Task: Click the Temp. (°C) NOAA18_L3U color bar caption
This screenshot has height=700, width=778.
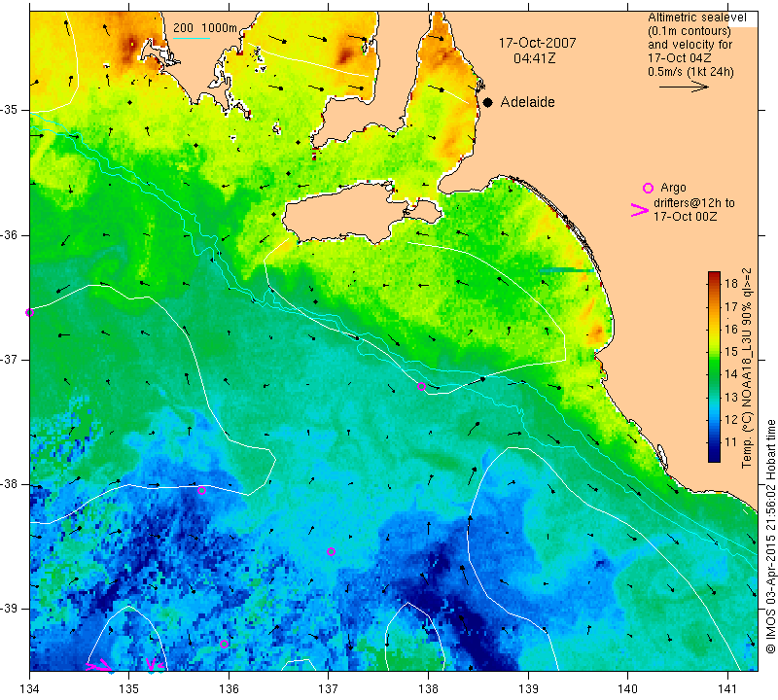Action: point(747,367)
